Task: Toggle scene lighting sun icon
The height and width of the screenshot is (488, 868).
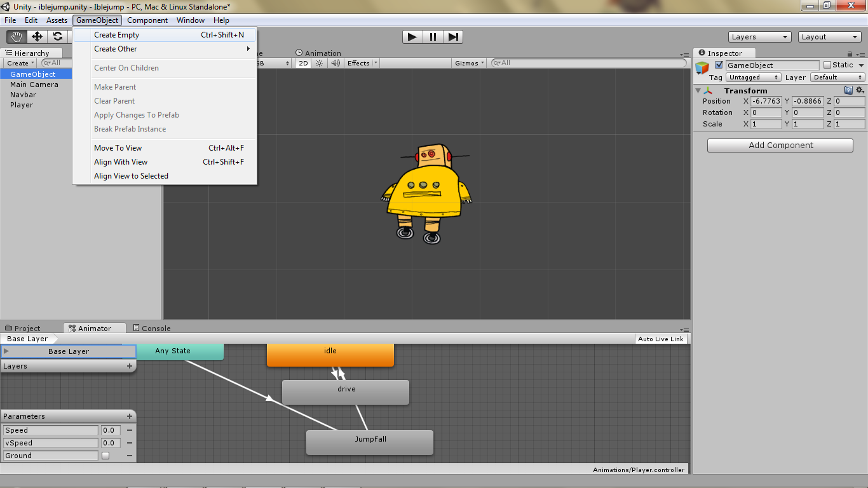Action: coord(320,63)
